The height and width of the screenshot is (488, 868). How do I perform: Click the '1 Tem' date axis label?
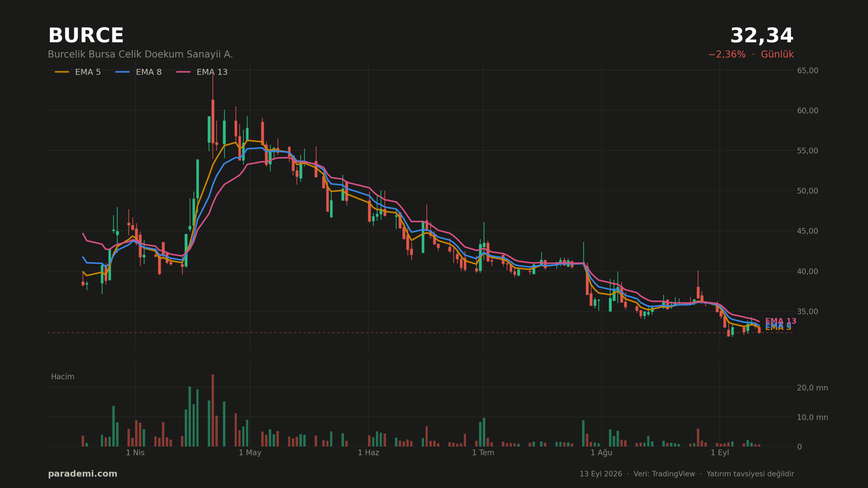tap(483, 453)
